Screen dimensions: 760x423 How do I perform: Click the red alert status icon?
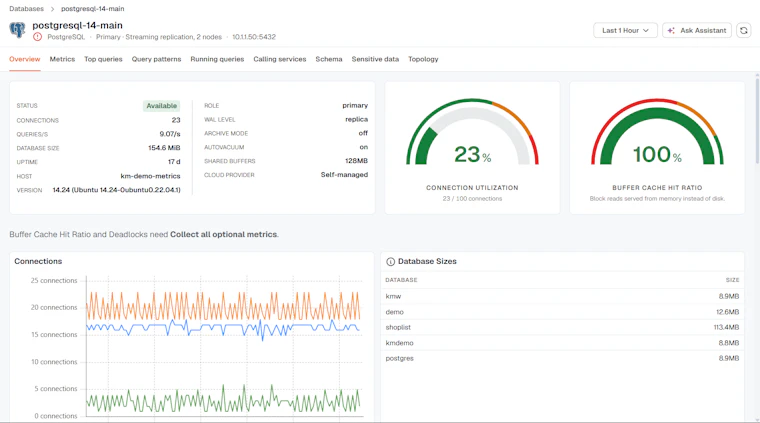pos(37,37)
